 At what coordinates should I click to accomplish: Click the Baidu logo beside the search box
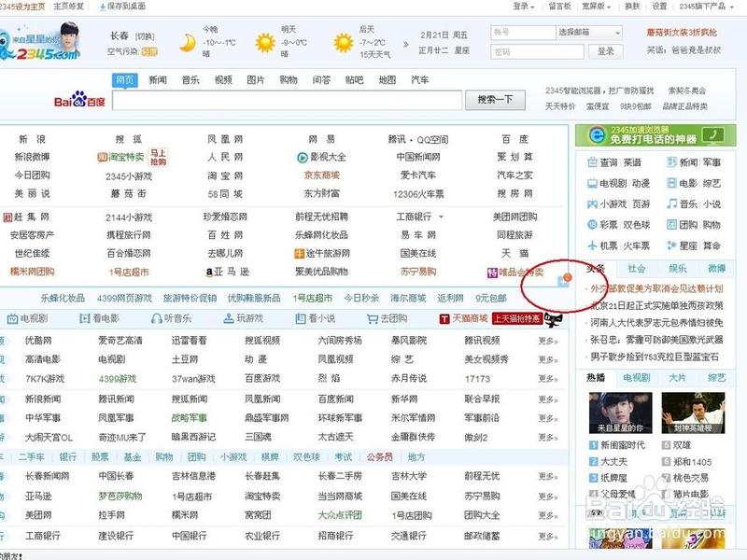[x=79, y=100]
